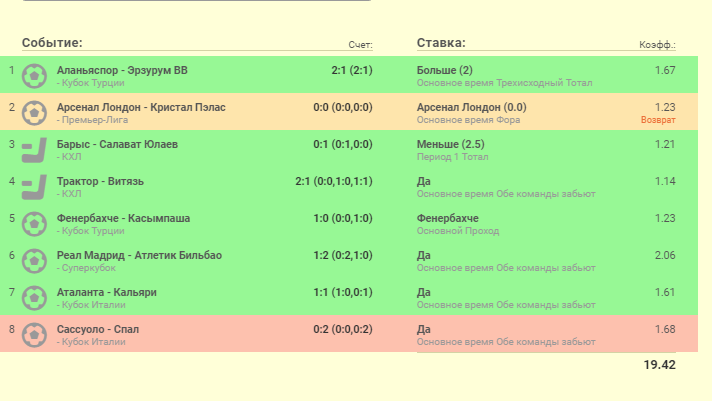Click market label Период 1 Тотал
This screenshot has width=712, height=401.
pyautogui.click(x=452, y=157)
